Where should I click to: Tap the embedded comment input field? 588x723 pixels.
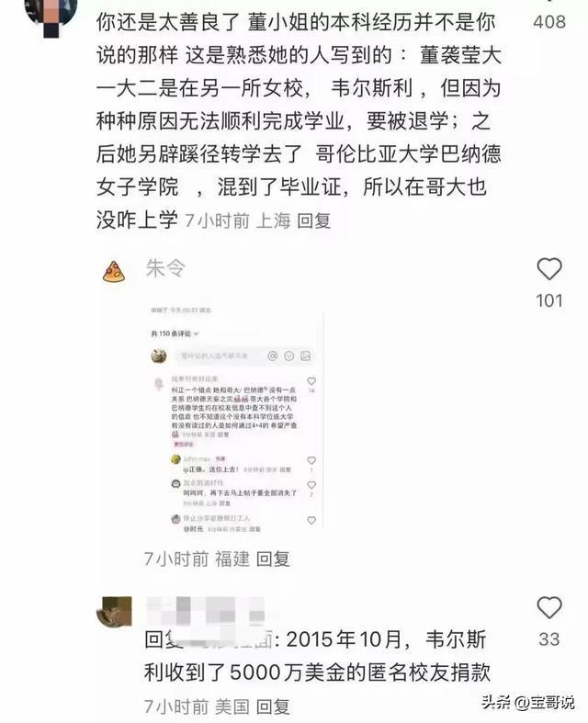tap(219, 356)
